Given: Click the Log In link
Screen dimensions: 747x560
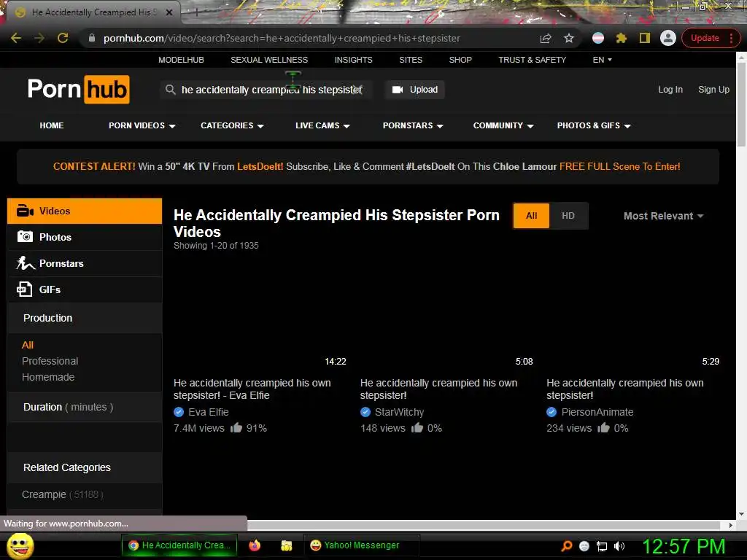Looking at the screenshot, I should tap(670, 90).
